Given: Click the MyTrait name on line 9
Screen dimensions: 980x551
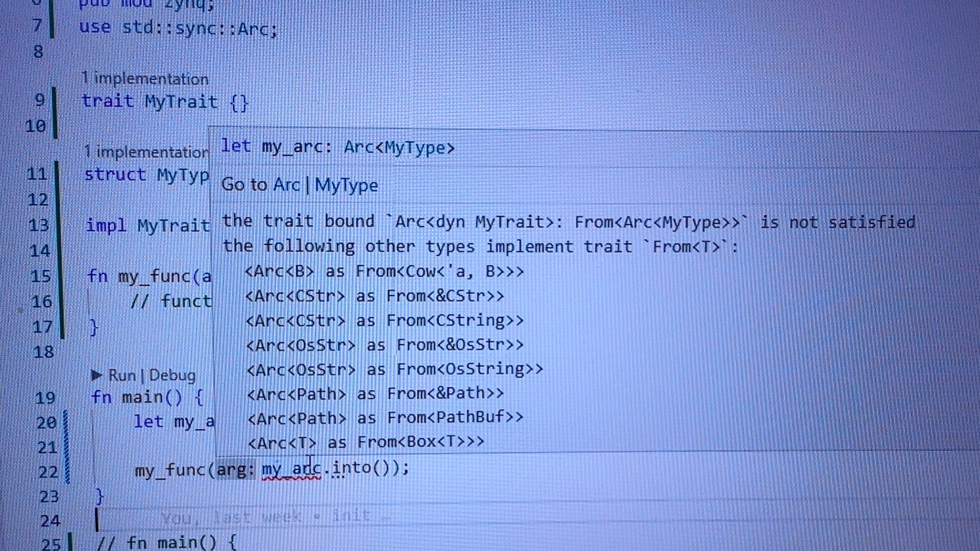Looking at the screenshot, I should [181, 102].
